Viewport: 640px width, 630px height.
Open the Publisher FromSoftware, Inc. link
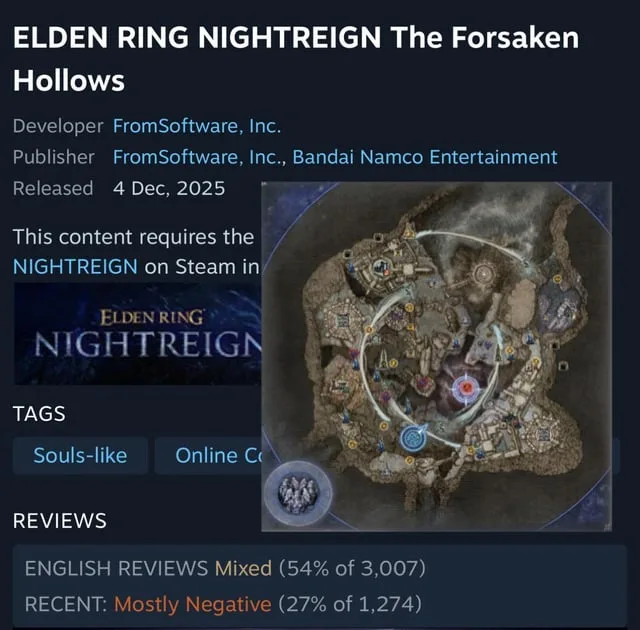pos(199,157)
